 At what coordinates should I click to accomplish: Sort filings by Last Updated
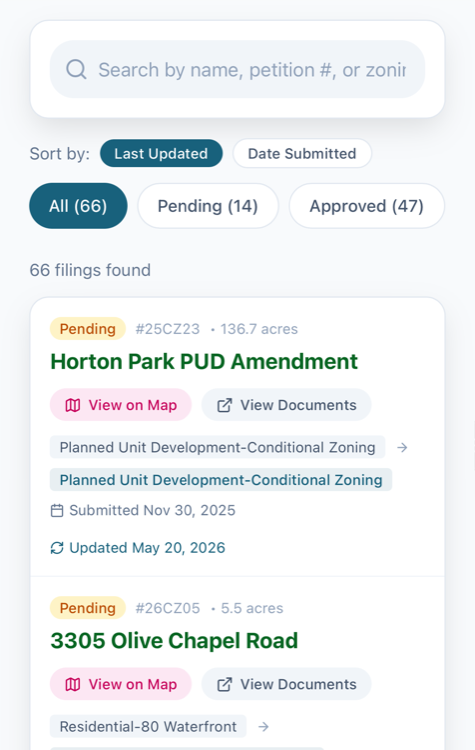tap(161, 154)
